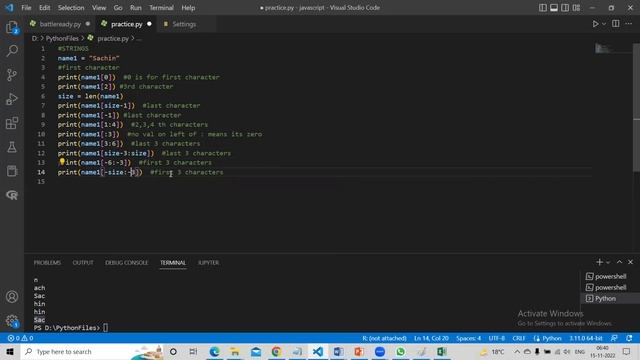Open the Selection menu
640x360 pixels.
71,8
